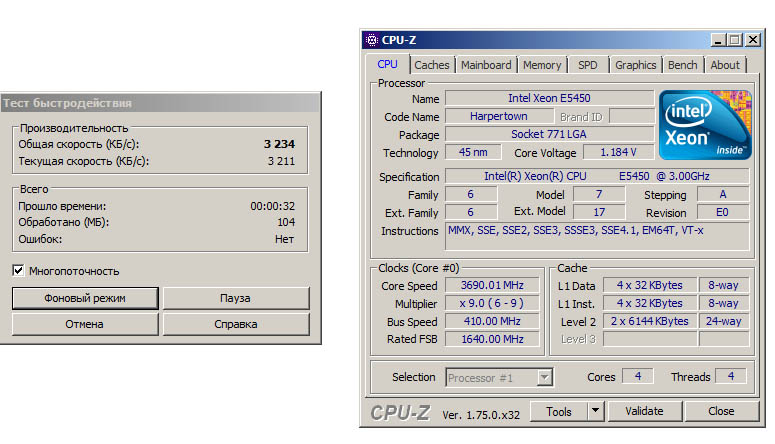Close CPU-Z with title bar X
Viewport: 775px width, 444px height.
point(752,40)
